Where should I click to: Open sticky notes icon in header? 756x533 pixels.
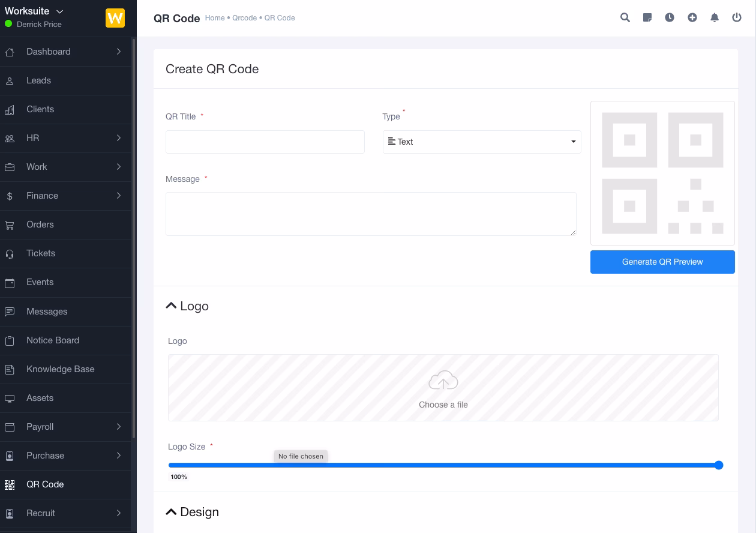coord(647,17)
